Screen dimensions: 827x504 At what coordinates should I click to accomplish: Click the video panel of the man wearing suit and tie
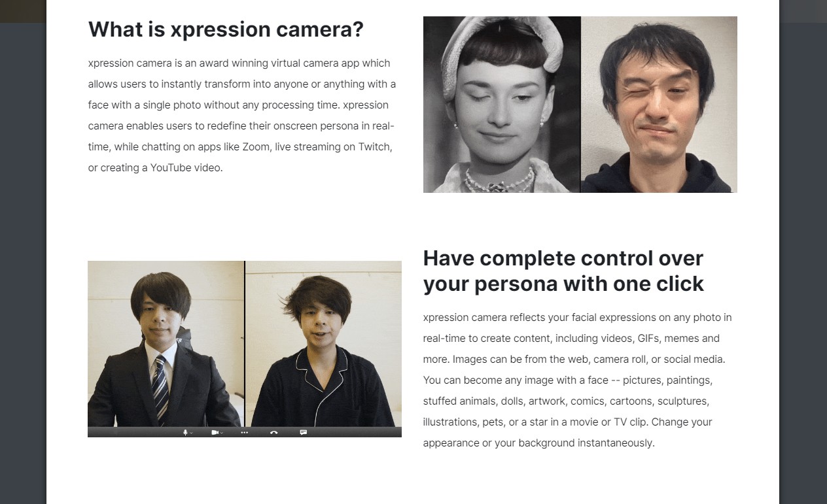click(166, 344)
